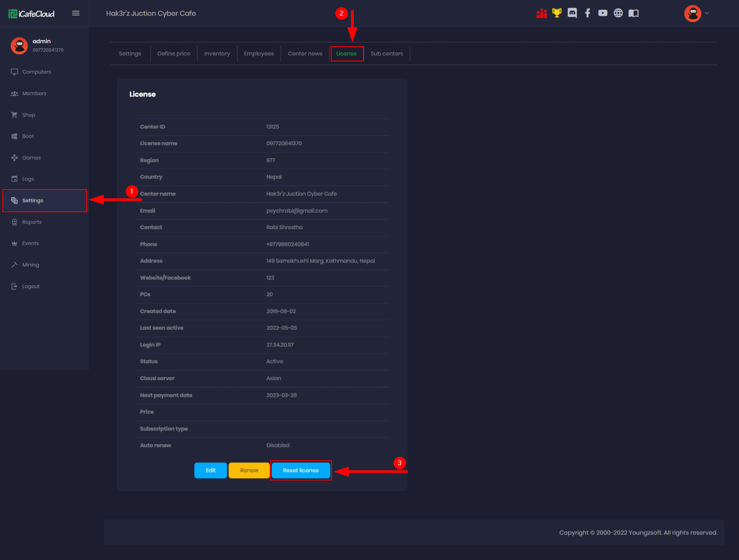The width and height of the screenshot is (739, 560).
Task: Expand the user avatar dropdown arrow
Action: [x=707, y=13]
